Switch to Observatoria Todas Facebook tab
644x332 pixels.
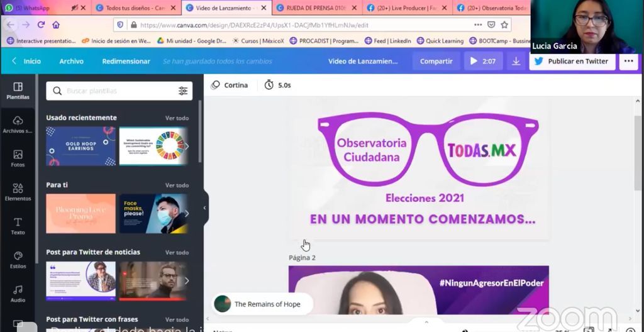click(x=493, y=8)
